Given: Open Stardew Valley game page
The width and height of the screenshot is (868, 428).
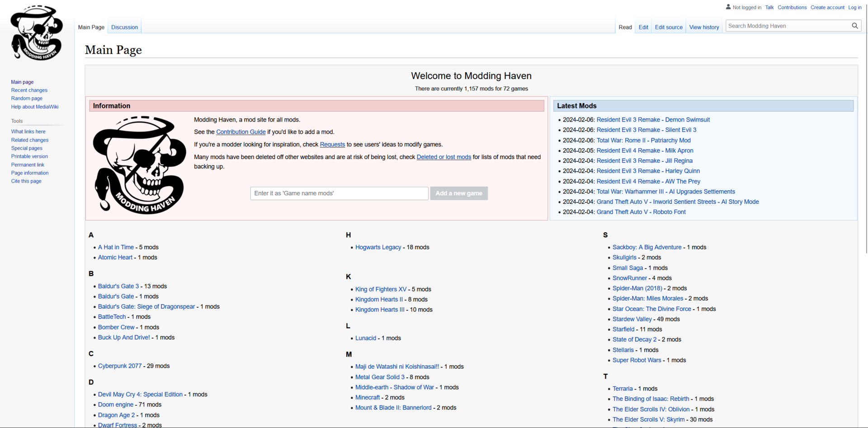Looking at the screenshot, I should point(632,319).
